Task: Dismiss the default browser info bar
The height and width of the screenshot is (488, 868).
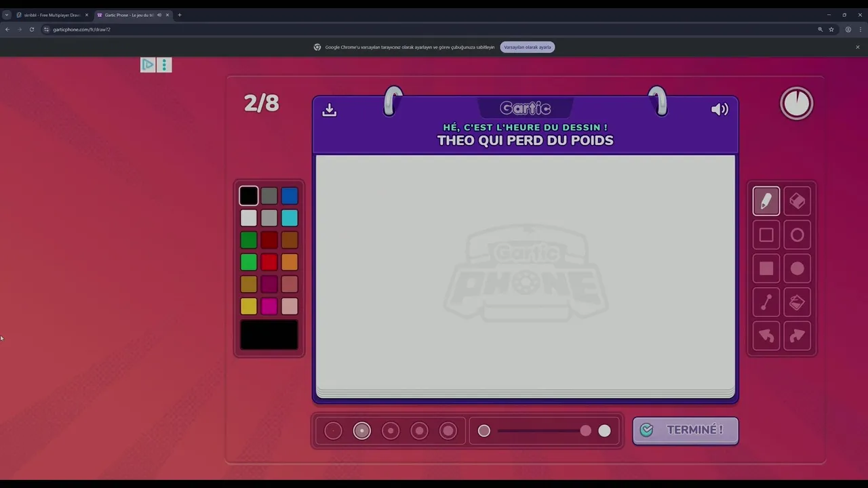Action: 857,47
